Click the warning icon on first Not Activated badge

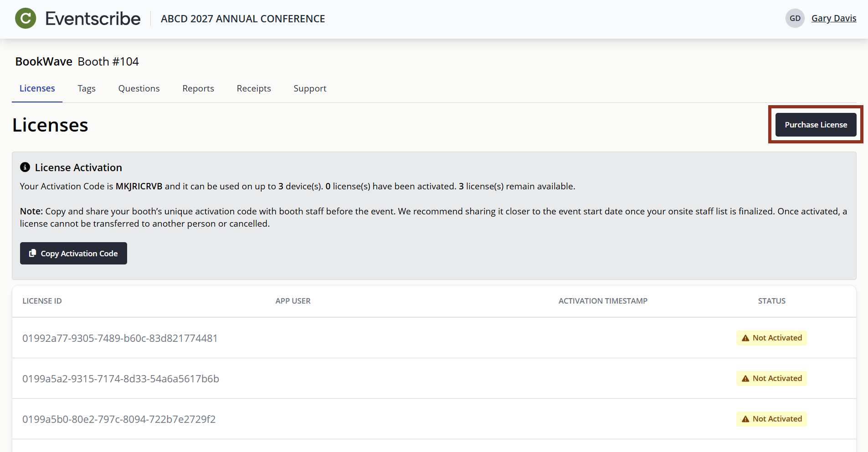point(746,338)
